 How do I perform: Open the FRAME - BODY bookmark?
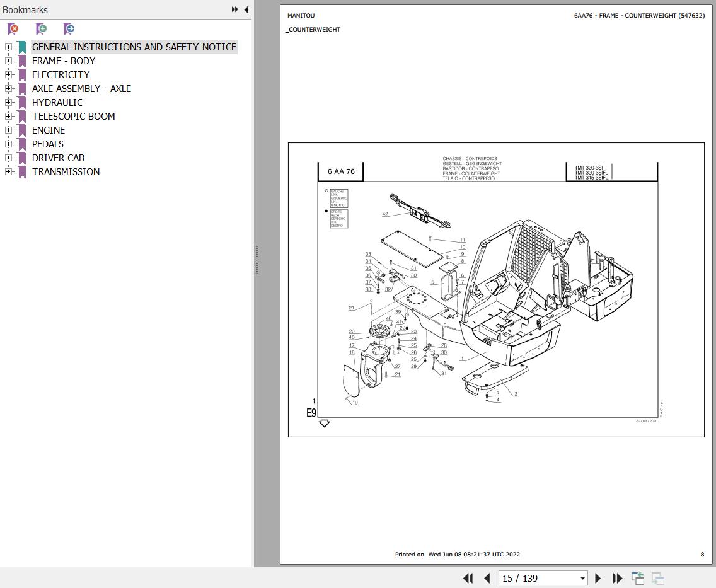tap(64, 61)
